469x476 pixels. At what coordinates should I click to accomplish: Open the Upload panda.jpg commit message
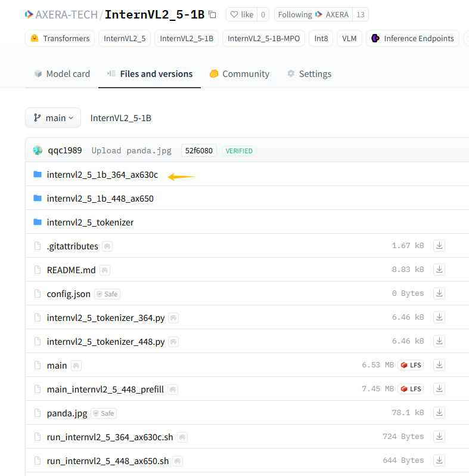(x=131, y=150)
